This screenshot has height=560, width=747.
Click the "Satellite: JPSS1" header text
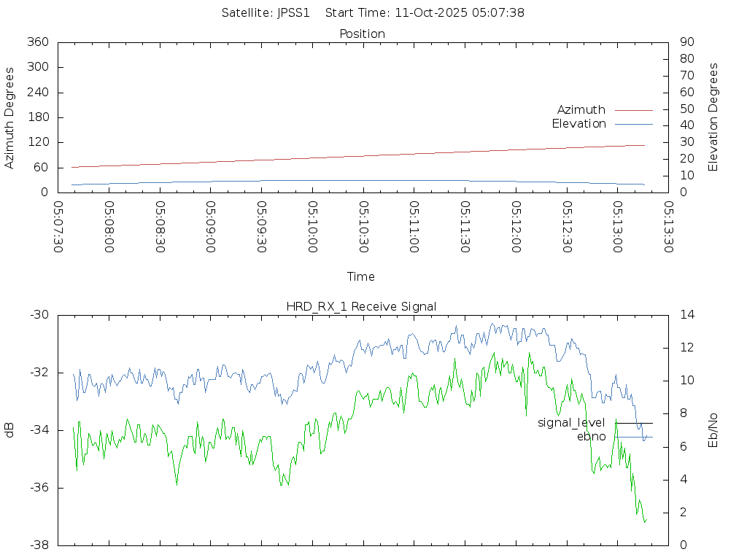tap(266, 12)
